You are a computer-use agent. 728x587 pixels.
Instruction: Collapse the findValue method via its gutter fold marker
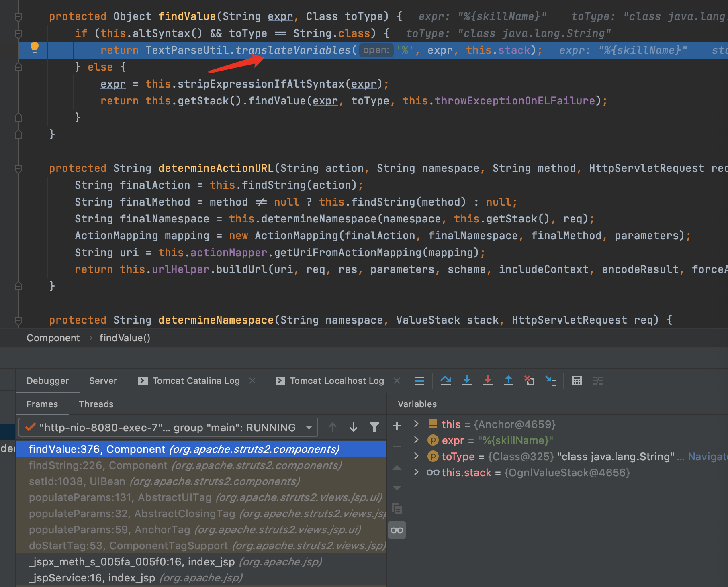pos(18,17)
